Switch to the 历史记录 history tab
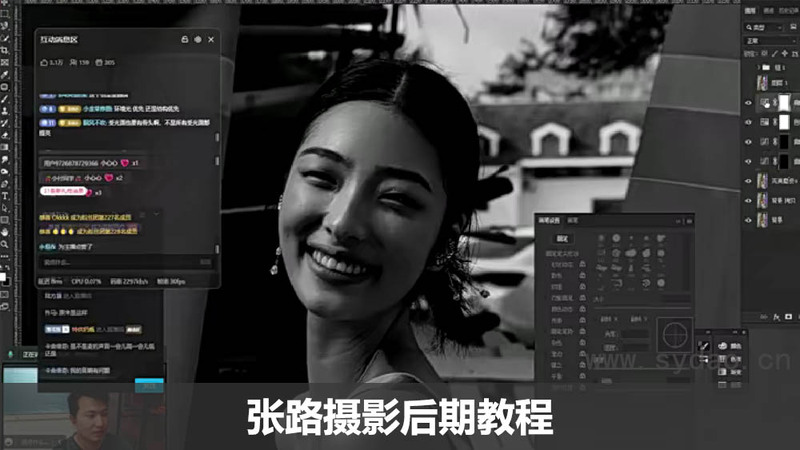Image resolution: width=800 pixels, height=450 pixels. [788, 11]
